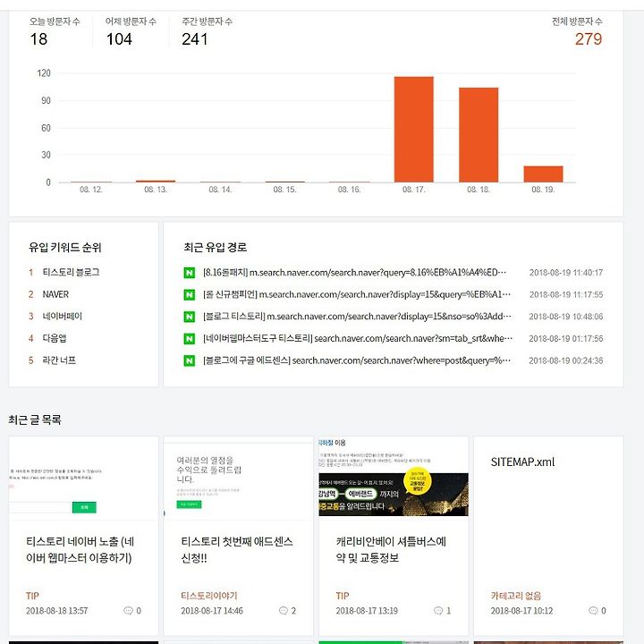This screenshot has height=644, width=644.
Task: Open post 티스토리 첫번째 애드센스 신청 title
Action: click(x=237, y=549)
